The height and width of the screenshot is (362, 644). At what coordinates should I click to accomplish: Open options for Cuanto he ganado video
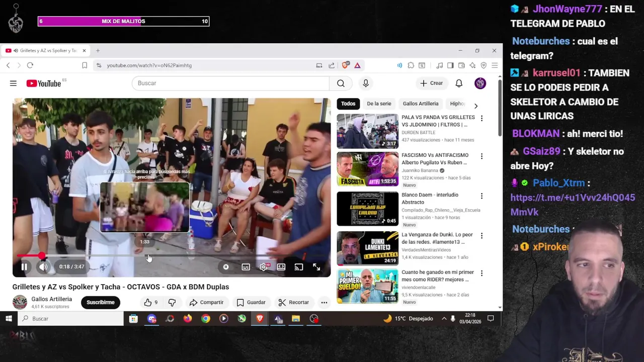481,274
